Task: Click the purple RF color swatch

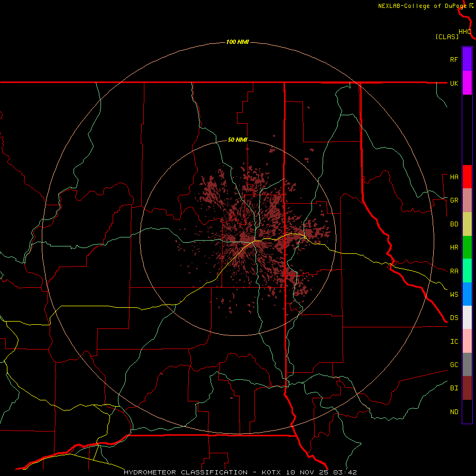Action: pyautogui.click(x=467, y=59)
